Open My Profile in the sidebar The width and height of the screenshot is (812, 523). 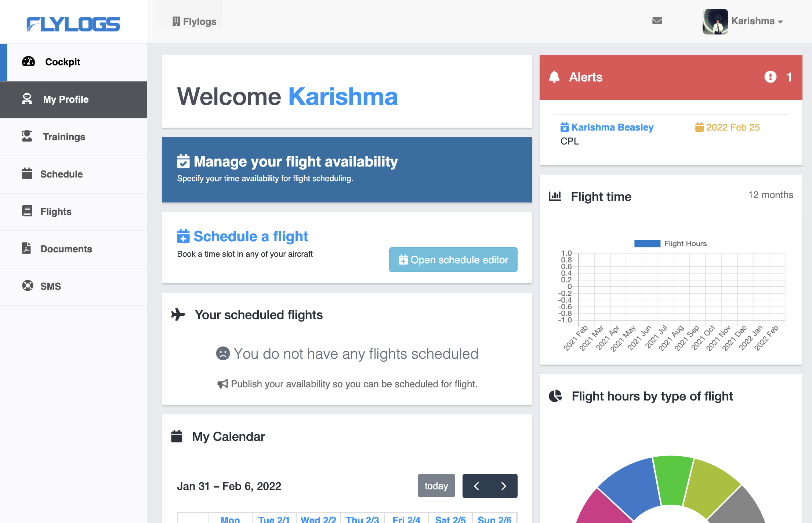(66, 99)
